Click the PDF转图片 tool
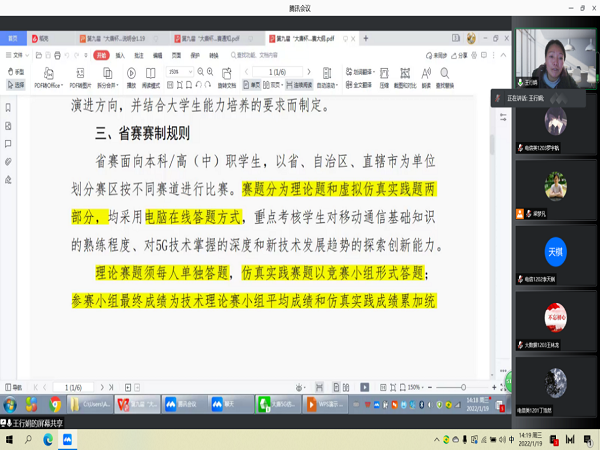600x450 pixels. coord(80,78)
